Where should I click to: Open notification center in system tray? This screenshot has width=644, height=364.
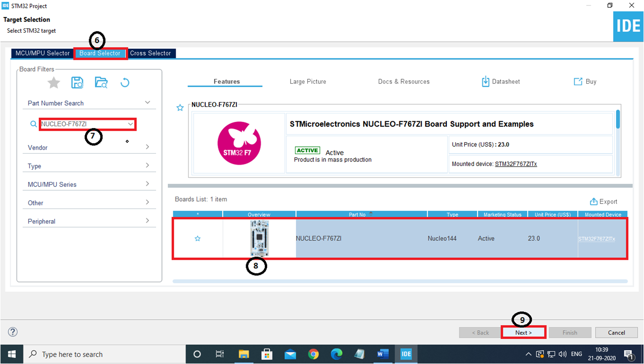pos(629,354)
